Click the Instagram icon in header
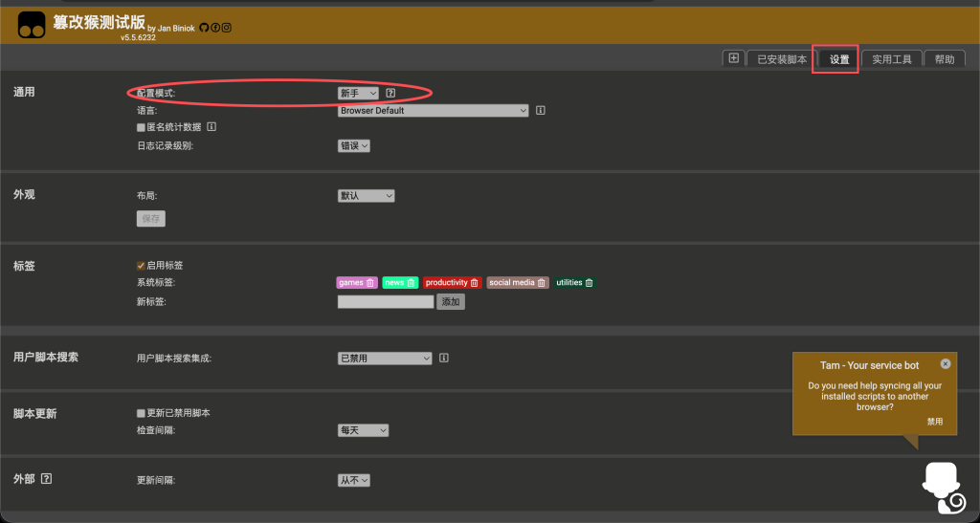The height and width of the screenshot is (523, 980). click(x=227, y=28)
